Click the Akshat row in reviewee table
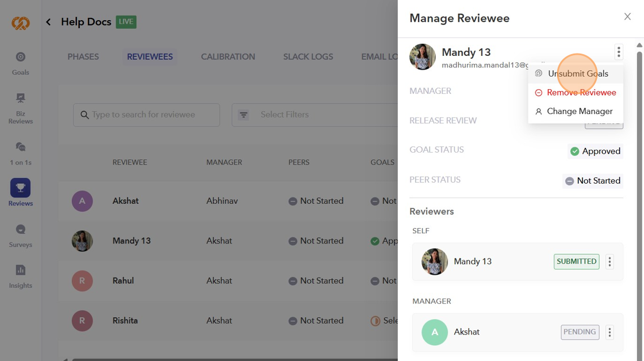 125,201
